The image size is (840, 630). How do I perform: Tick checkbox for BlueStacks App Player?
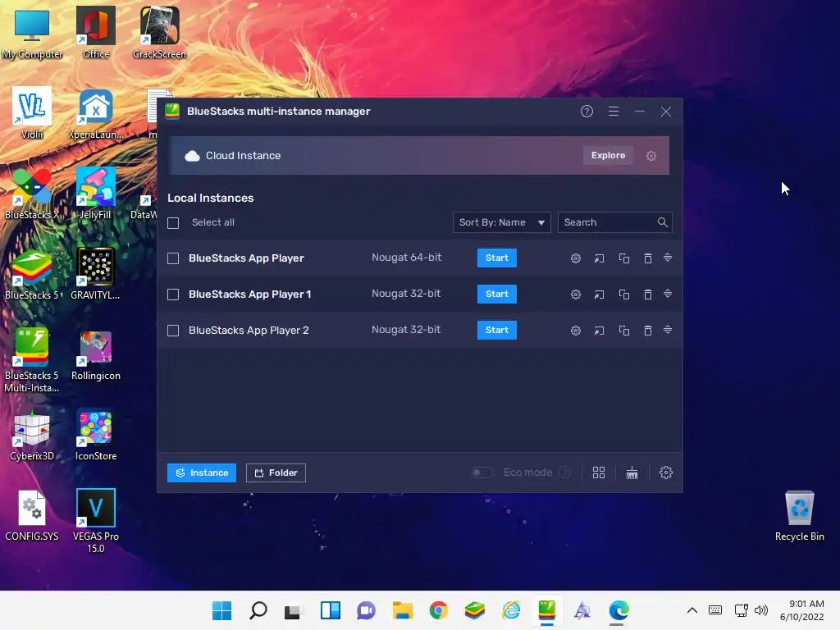click(173, 258)
